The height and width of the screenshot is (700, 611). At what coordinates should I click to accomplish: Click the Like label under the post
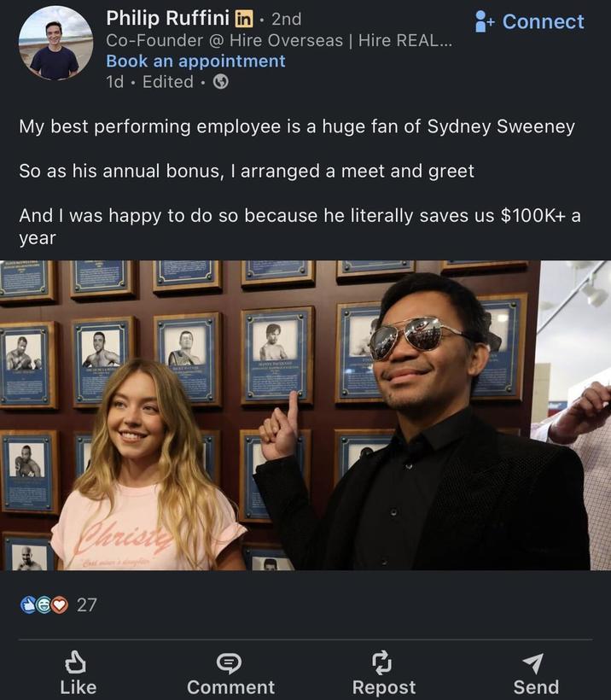tap(78, 686)
